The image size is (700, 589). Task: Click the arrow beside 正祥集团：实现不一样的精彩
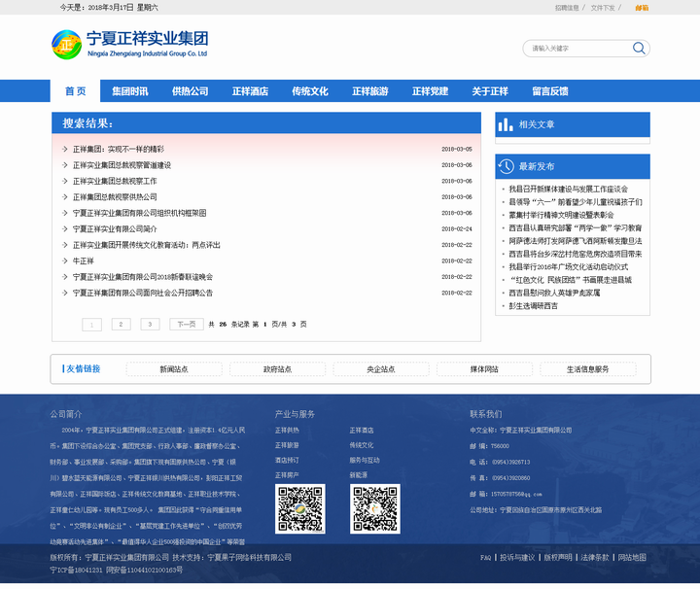click(65, 149)
